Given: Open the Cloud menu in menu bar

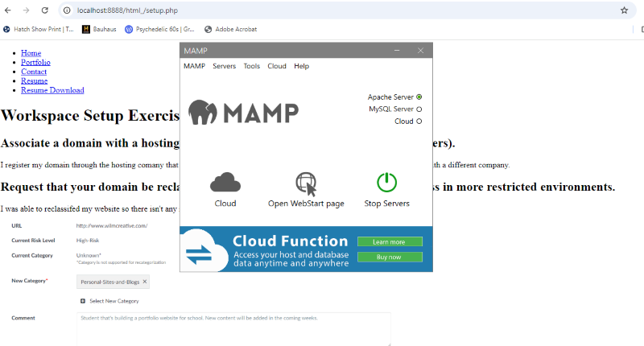Looking at the screenshot, I should 277,66.
